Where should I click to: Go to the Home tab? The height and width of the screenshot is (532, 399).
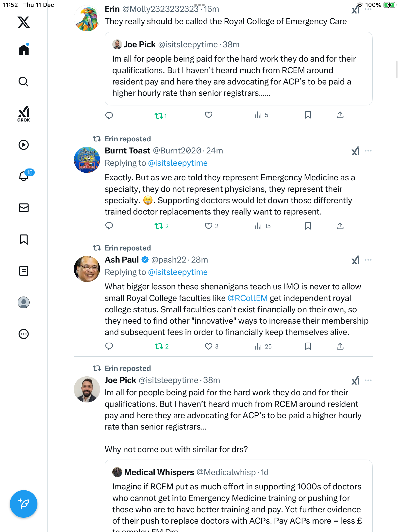24,50
